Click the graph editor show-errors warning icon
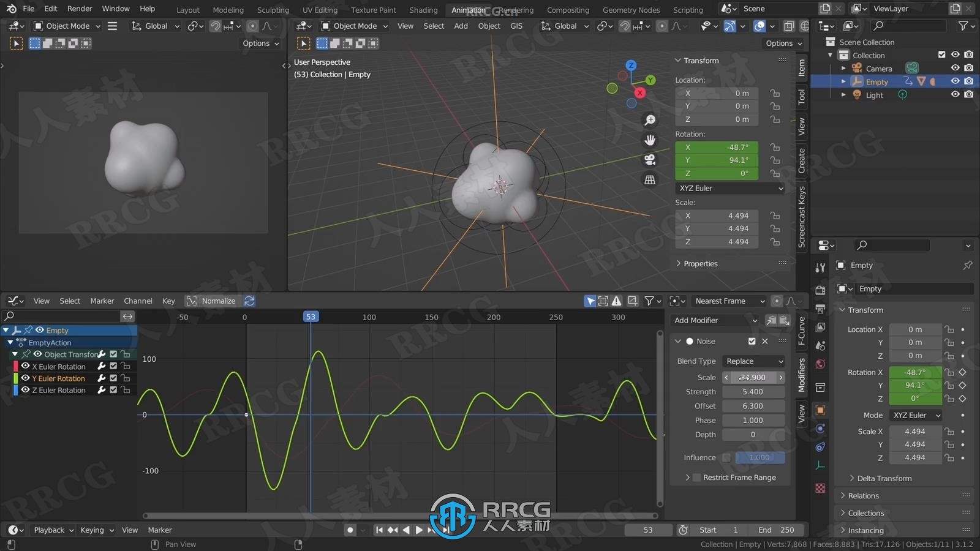The image size is (980, 551). pyautogui.click(x=617, y=301)
